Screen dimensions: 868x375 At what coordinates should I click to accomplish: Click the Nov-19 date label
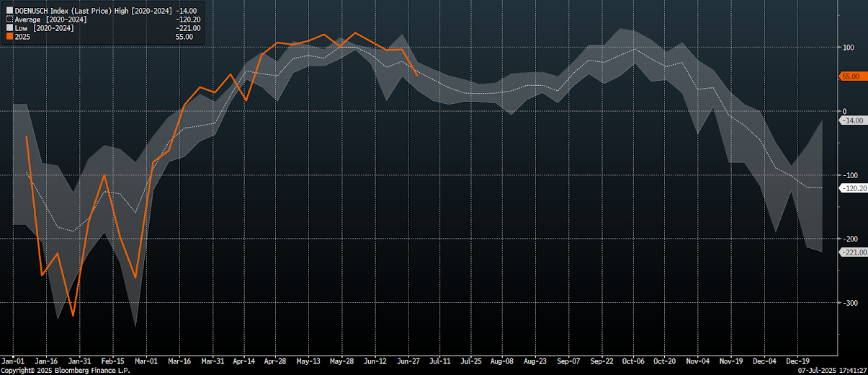(730, 361)
